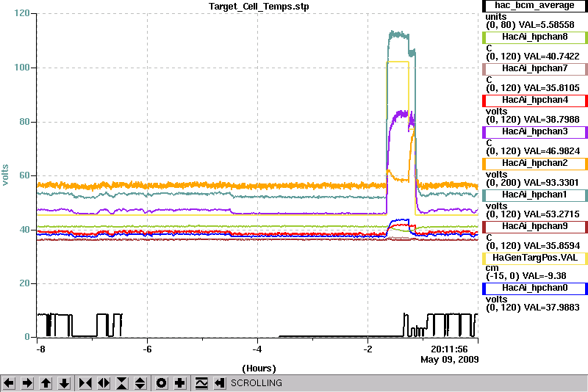Click the circle auto-scale button
This screenshot has height=392, width=588.
tap(161, 383)
